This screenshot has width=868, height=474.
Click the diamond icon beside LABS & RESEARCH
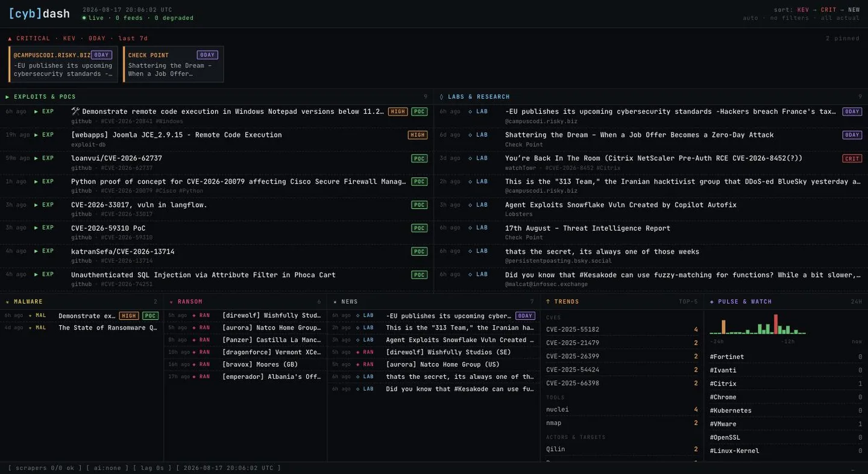[x=441, y=97]
